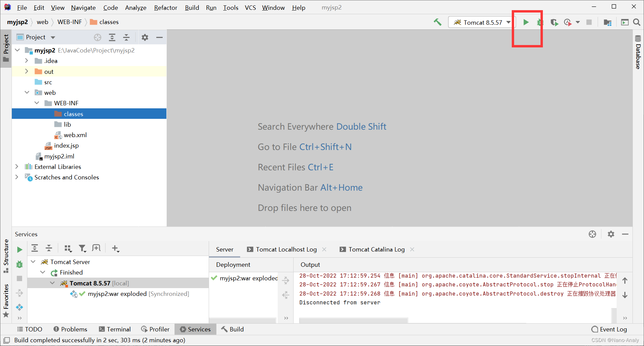Click WEB-INF in the breadcrumb bar
The image size is (644, 346).
coord(70,22)
